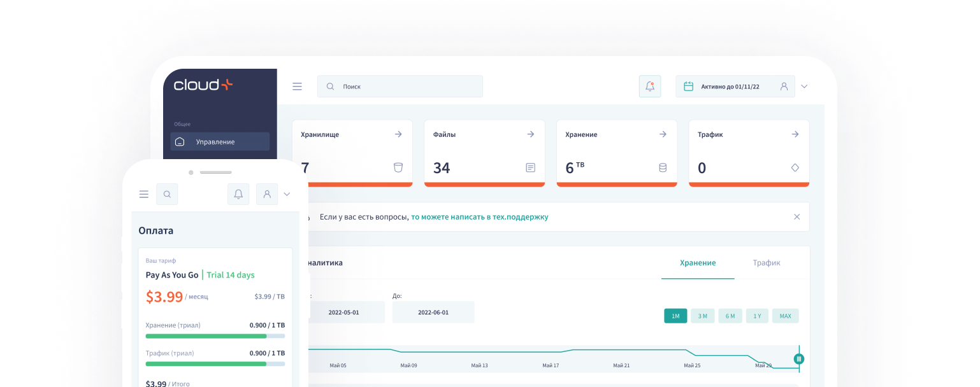Image resolution: width=980 pixels, height=387 pixels.
Task: Open notifications bell in desktop header
Action: click(x=650, y=87)
